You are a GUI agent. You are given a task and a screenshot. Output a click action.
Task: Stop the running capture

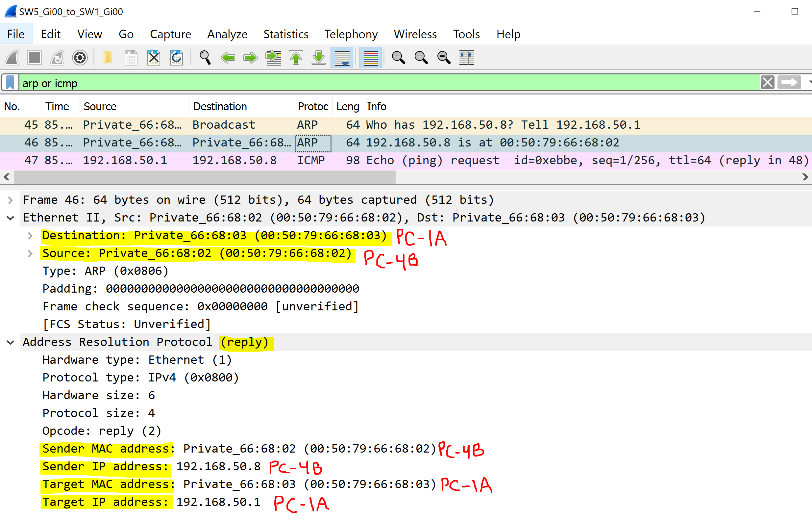[x=35, y=58]
